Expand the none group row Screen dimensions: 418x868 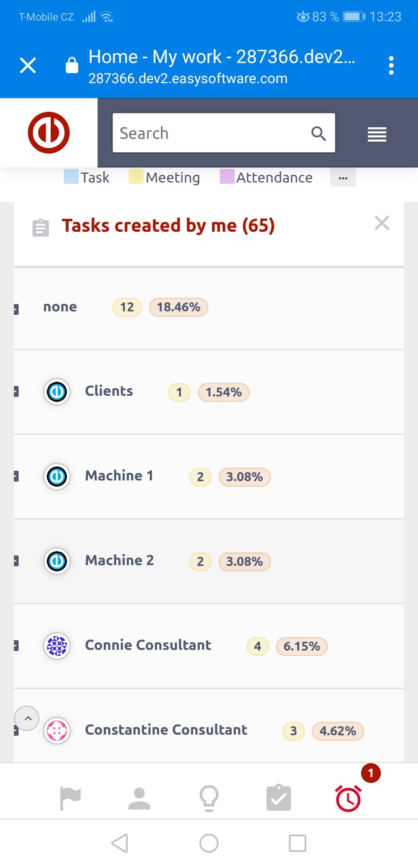tap(16, 309)
